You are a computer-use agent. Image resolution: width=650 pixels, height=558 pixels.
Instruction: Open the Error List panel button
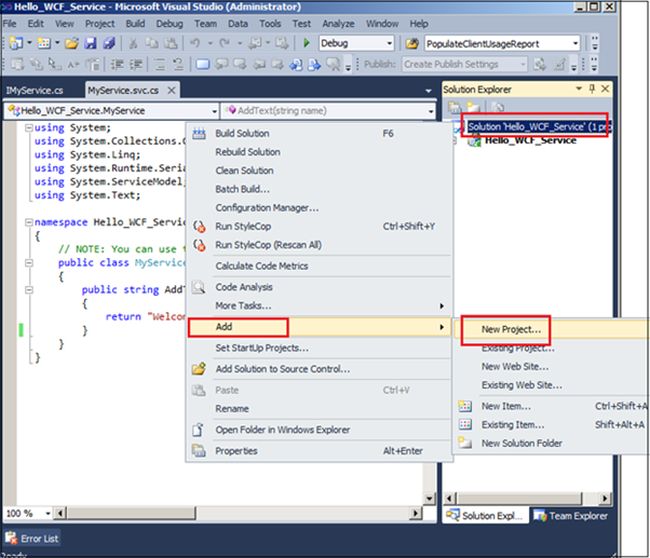pos(32,538)
